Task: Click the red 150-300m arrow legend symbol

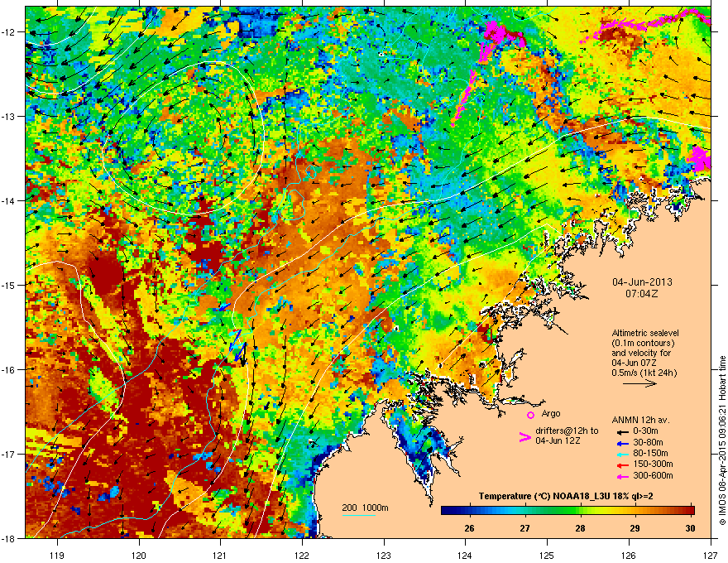Action: point(622,465)
